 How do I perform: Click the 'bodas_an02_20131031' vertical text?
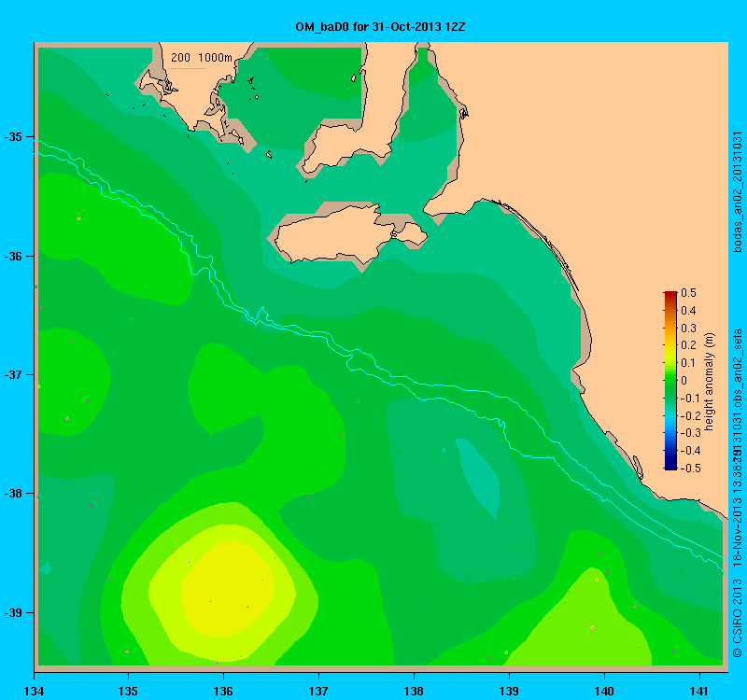[737, 192]
